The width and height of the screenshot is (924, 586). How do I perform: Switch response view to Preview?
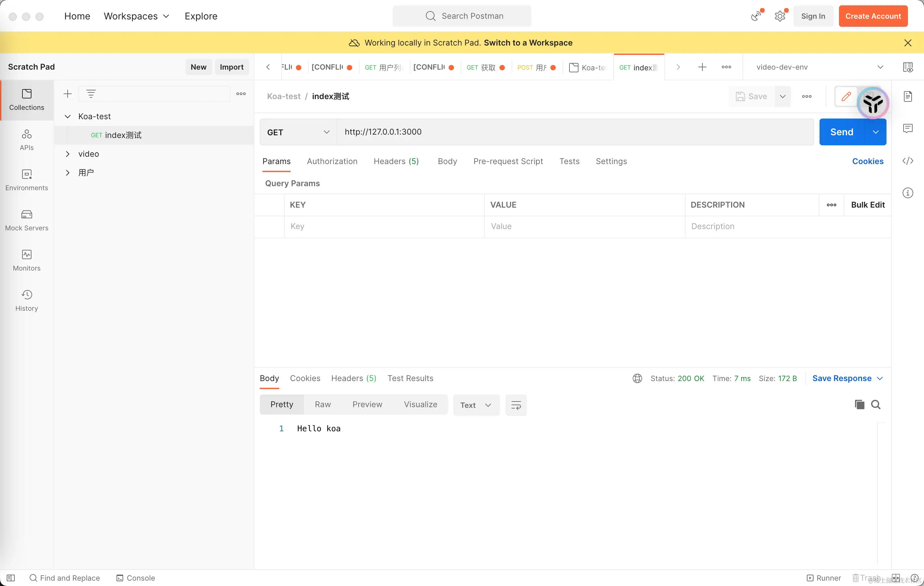pyautogui.click(x=367, y=405)
